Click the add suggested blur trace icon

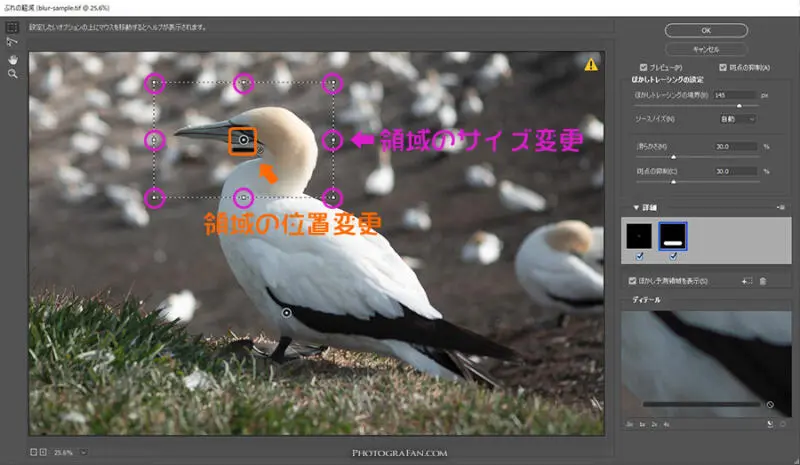tap(747, 281)
